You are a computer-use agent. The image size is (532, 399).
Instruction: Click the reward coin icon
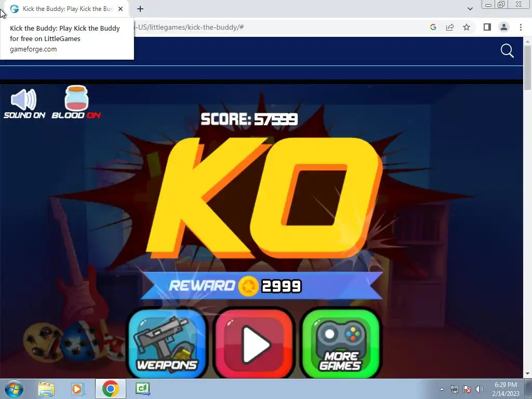(248, 286)
